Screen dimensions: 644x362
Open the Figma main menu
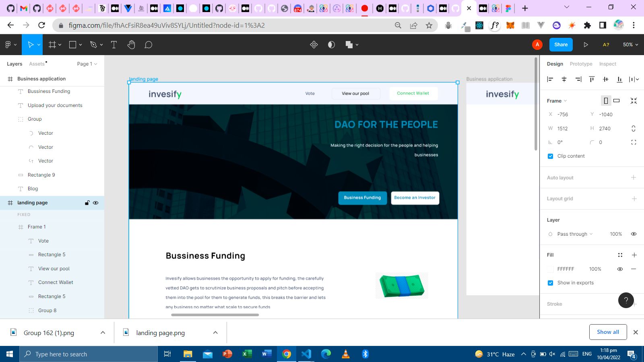pos(8,45)
